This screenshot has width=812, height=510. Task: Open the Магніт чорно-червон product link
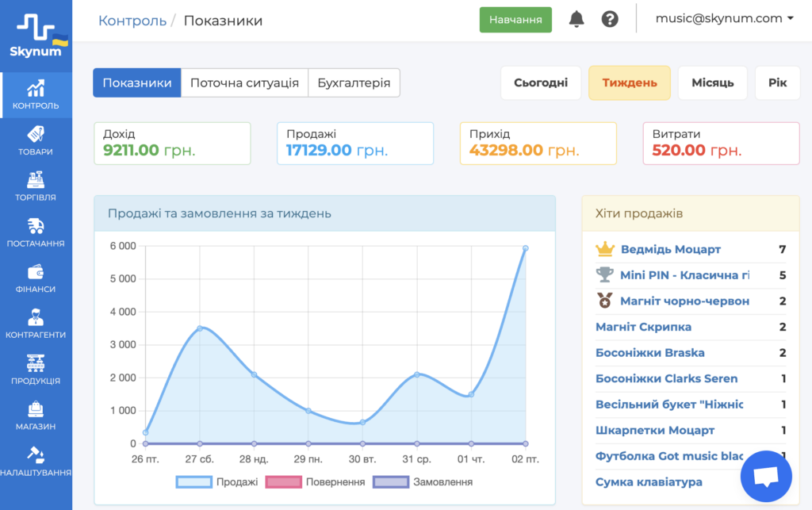(x=684, y=301)
